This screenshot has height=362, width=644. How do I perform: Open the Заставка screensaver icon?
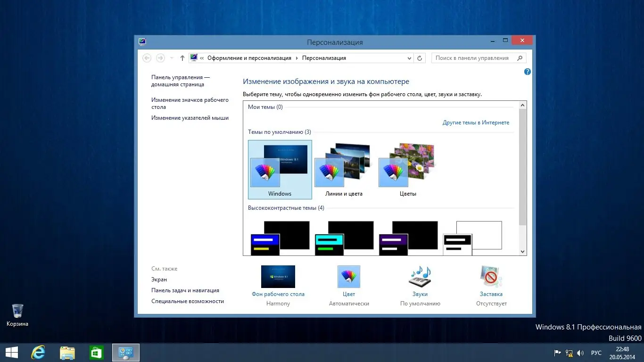490,277
